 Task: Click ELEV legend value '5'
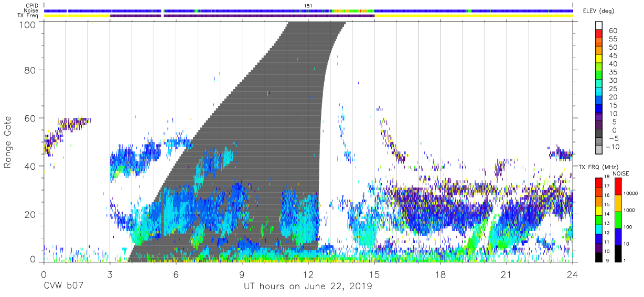(615, 122)
